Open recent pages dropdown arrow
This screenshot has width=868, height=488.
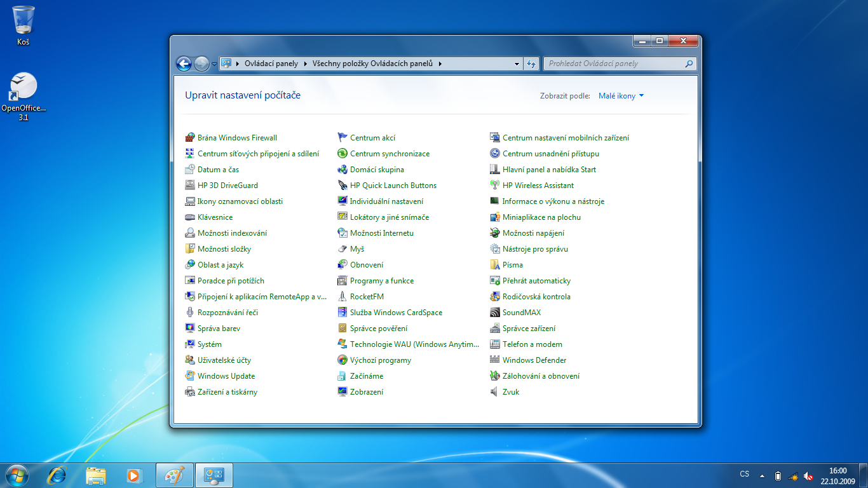point(214,64)
